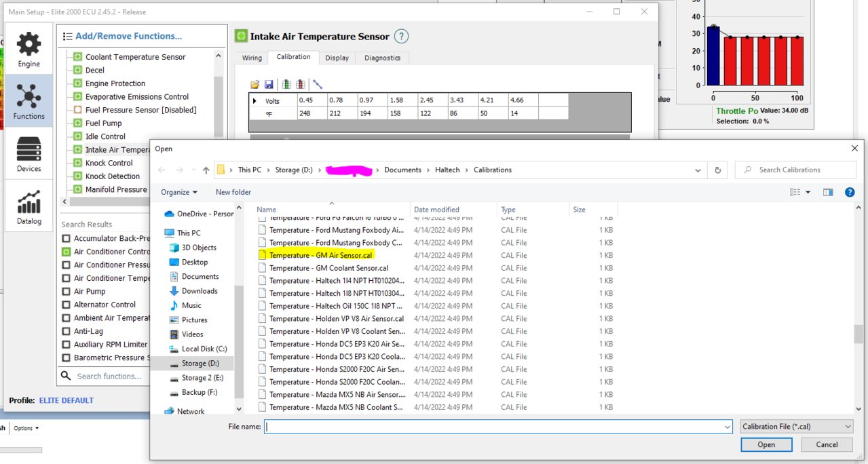Click the blue interpolate line icon
This screenshot has width=868, height=464.
click(317, 84)
